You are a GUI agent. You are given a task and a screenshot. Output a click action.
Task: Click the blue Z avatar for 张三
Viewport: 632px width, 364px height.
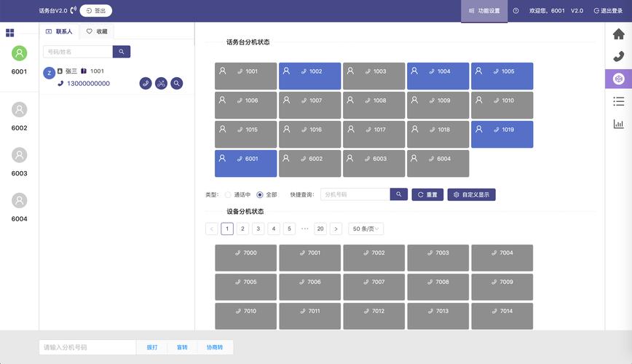(50, 73)
